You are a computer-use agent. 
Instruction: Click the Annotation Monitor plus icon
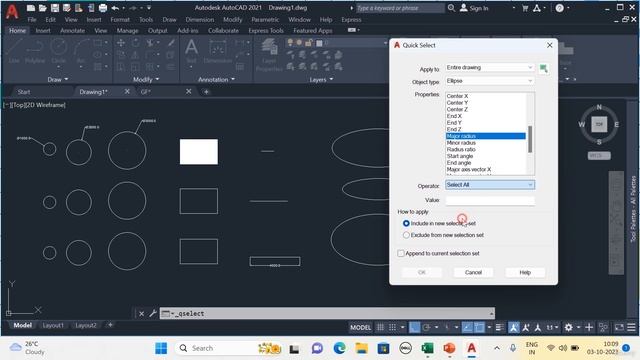click(x=589, y=327)
